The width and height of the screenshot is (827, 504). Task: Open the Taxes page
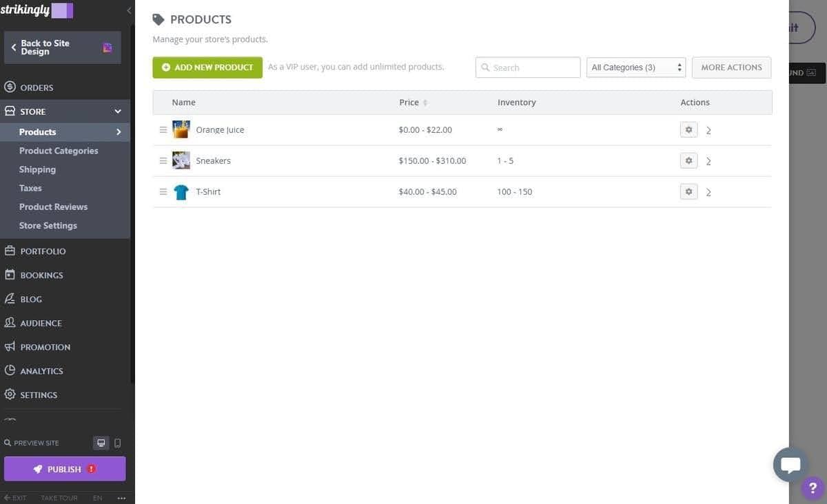click(30, 187)
